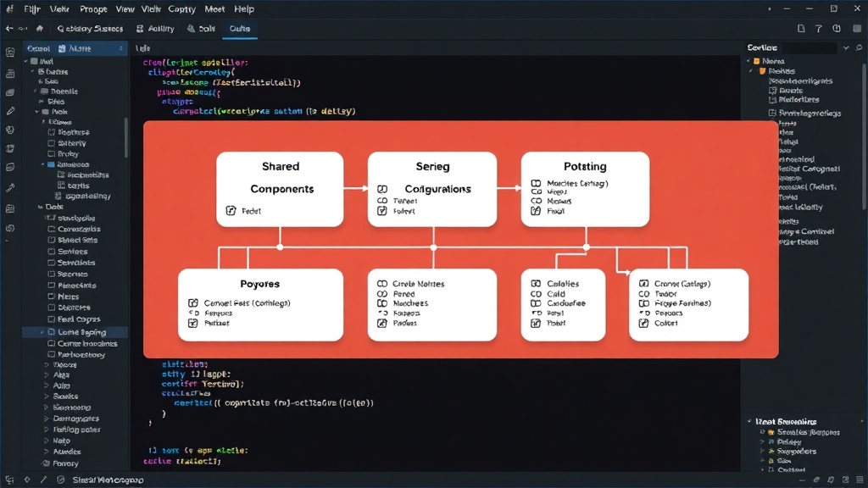
Task: Click the circular icon before the status bar text
Action: click(60, 480)
